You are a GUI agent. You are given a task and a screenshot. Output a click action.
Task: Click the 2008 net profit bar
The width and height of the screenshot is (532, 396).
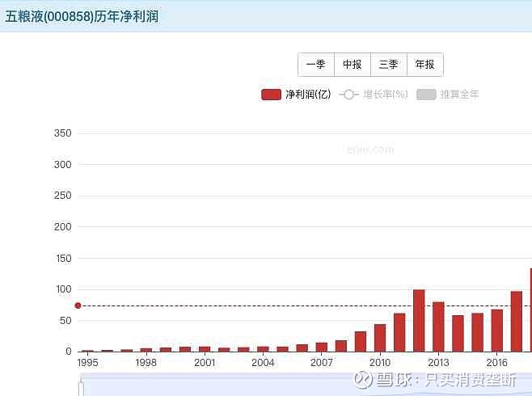pos(341,346)
